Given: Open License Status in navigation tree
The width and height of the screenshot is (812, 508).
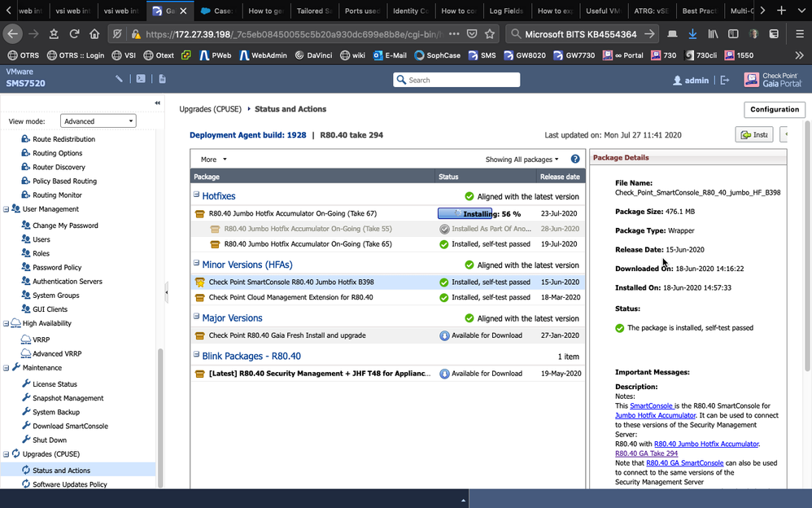Looking at the screenshot, I should click(x=55, y=384).
